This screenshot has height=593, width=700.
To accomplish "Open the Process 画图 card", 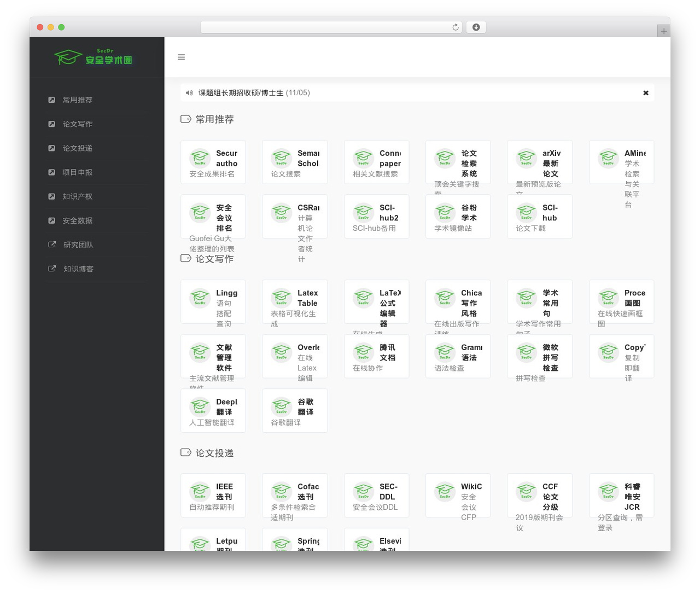I will 621,302.
